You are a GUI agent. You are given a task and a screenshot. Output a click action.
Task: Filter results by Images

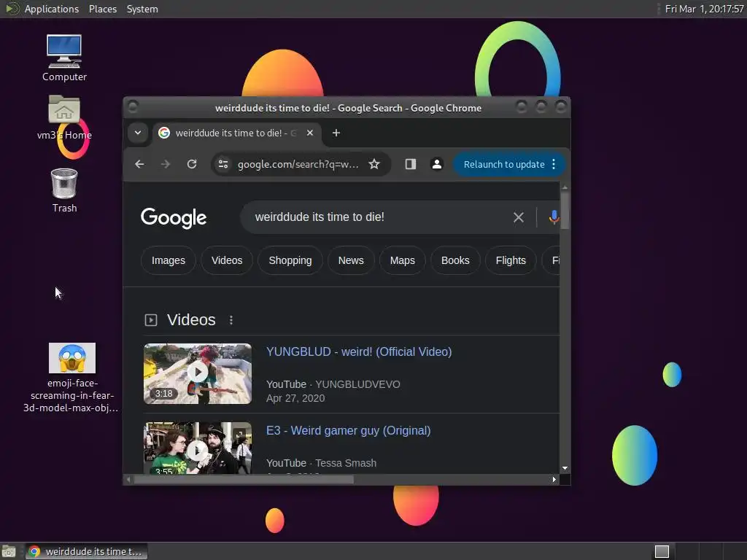coord(169,260)
